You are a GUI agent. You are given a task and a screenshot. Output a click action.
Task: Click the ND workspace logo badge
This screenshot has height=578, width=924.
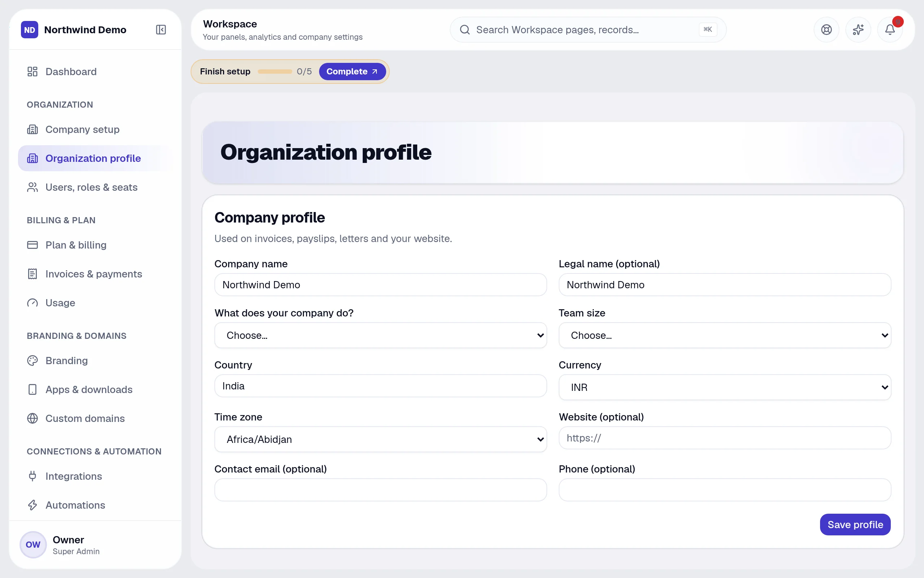tap(29, 29)
